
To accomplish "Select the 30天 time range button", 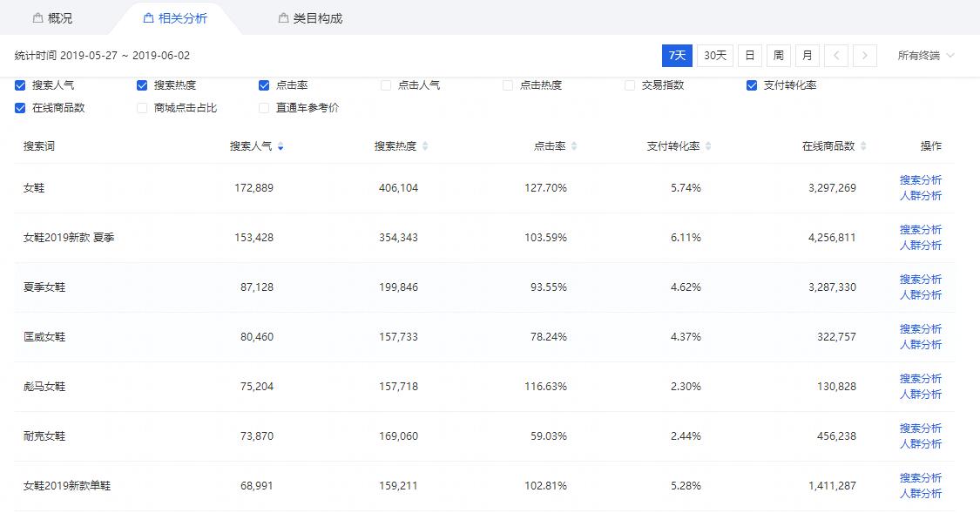I will [x=714, y=56].
